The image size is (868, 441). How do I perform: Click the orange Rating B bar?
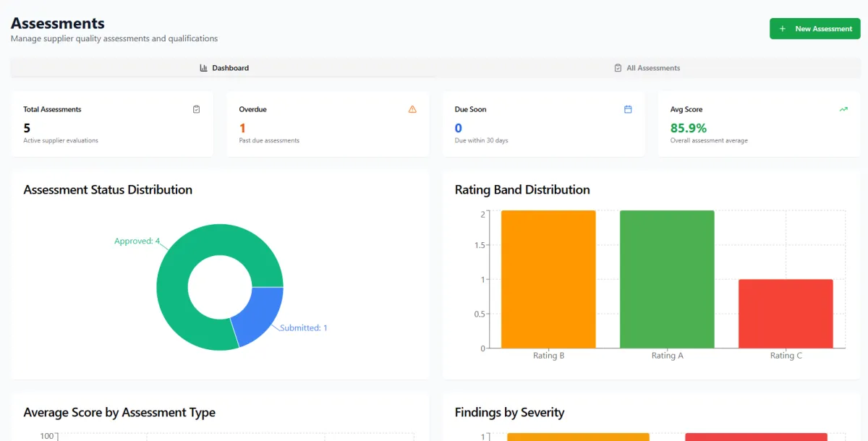[548, 279]
